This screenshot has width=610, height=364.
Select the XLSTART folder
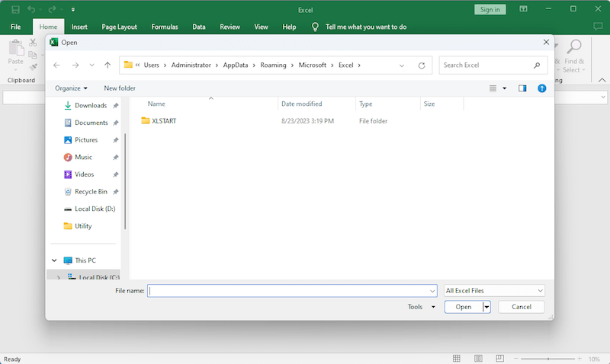coord(164,121)
